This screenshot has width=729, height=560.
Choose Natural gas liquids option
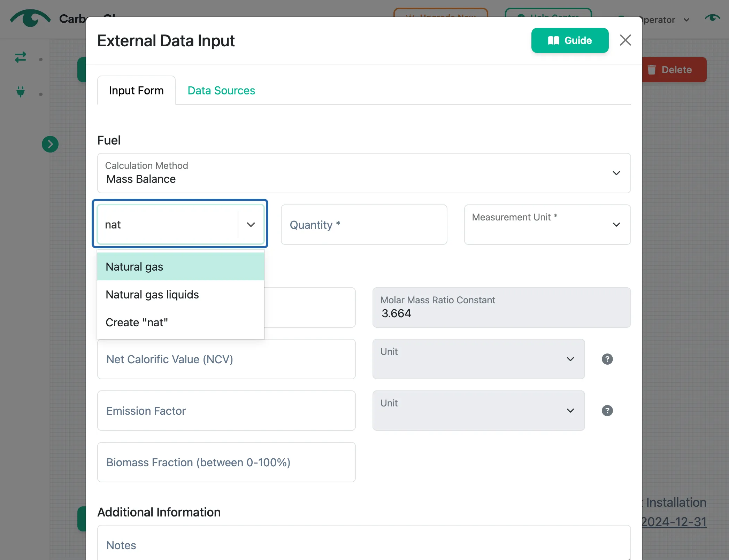[x=181, y=295]
